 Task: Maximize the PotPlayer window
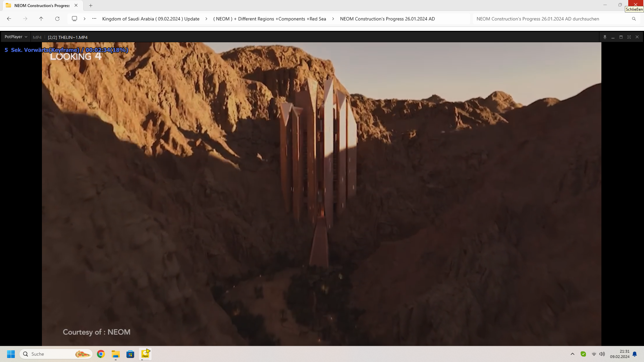(621, 37)
